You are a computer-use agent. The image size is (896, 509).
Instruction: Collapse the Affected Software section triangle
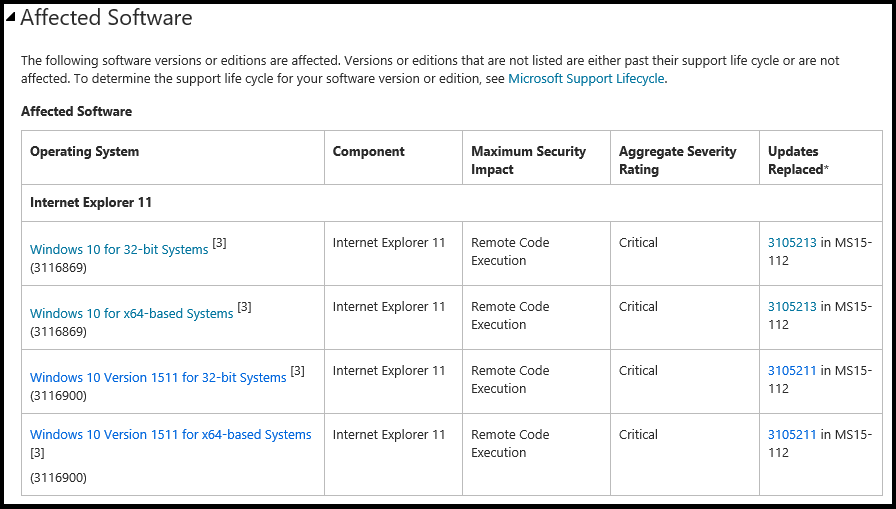[11, 16]
